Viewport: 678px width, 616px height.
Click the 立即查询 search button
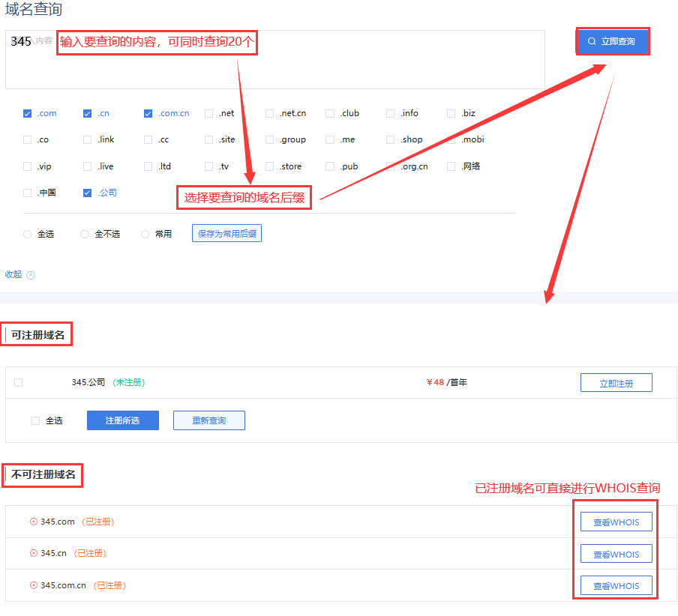point(611,42)
